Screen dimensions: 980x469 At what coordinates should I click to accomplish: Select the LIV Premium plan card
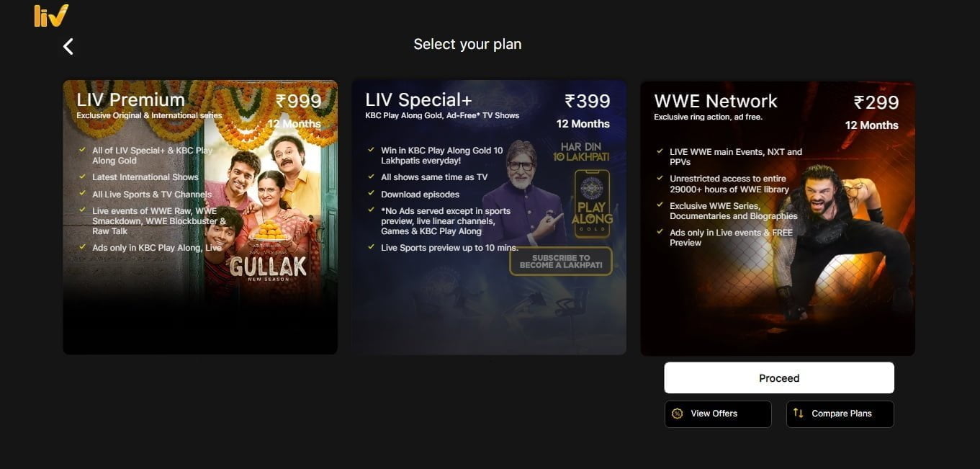(x=200, y=217)
